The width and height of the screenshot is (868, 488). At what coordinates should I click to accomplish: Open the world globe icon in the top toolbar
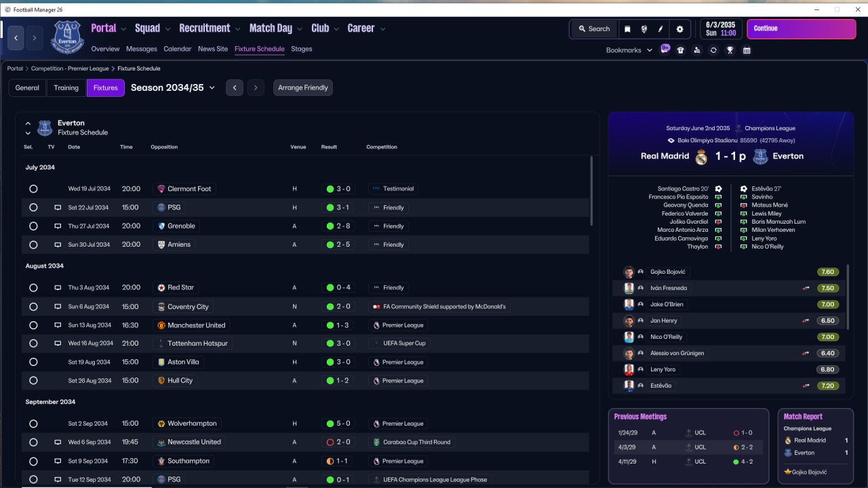[644, 29]
